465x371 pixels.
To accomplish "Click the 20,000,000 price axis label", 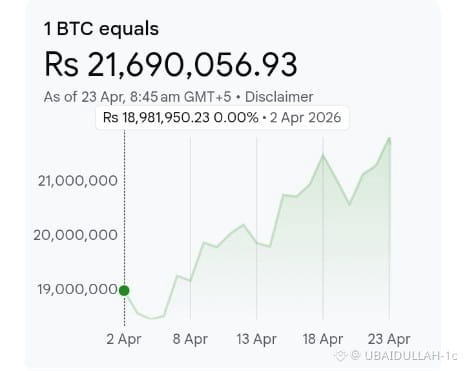I will coord(76,235).
